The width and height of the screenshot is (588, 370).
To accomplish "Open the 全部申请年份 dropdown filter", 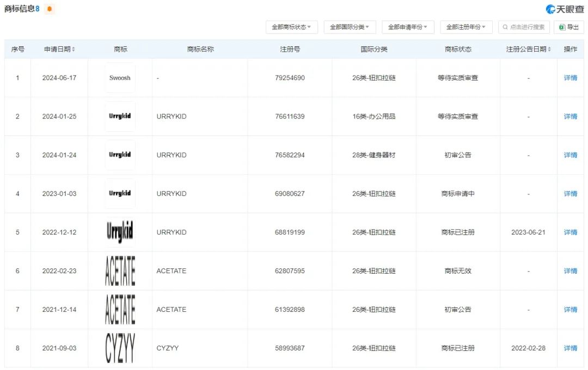I will [x=408, y=27].
